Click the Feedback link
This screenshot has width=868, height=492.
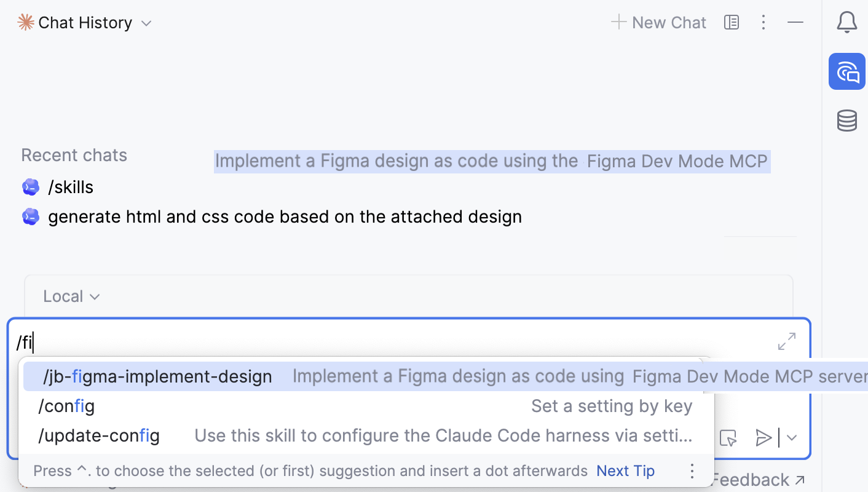click(759, 480)
